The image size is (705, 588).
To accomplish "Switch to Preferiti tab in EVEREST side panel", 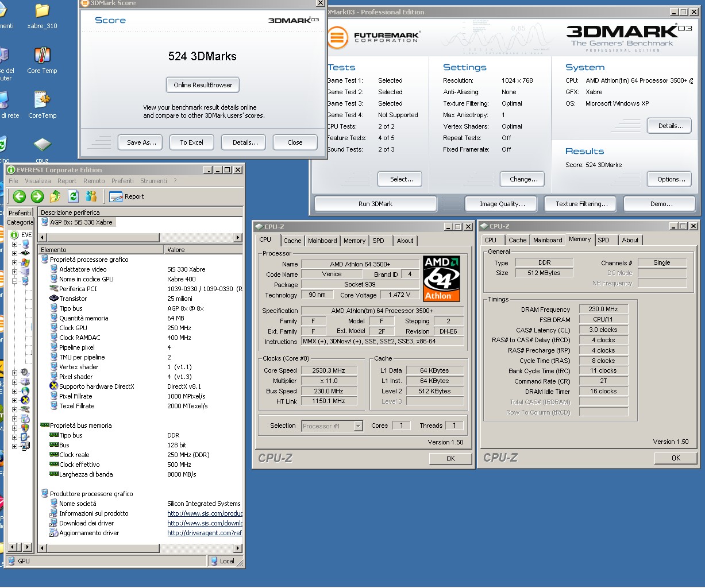I will (x=20, y=212).
